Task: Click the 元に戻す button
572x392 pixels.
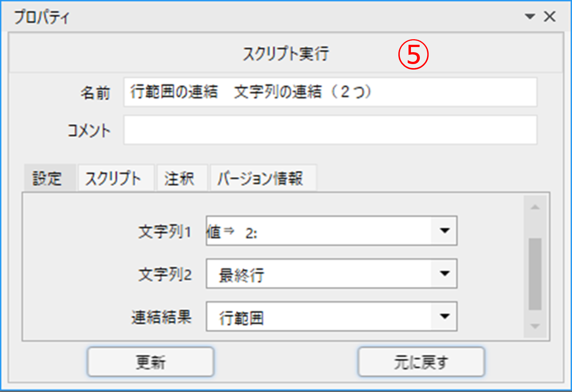Action: coord(421,362)
